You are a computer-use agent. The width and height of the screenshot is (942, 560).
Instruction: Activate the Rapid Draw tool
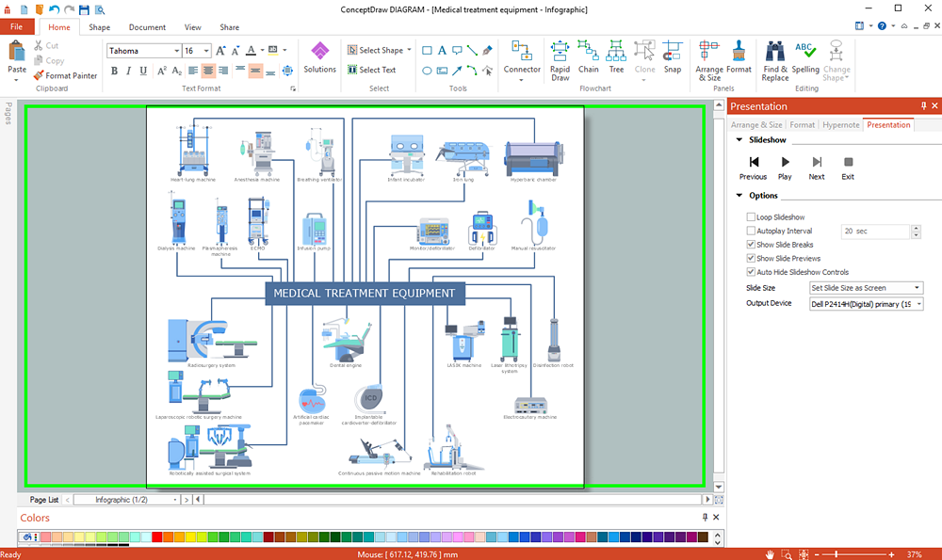pos(560,60)
